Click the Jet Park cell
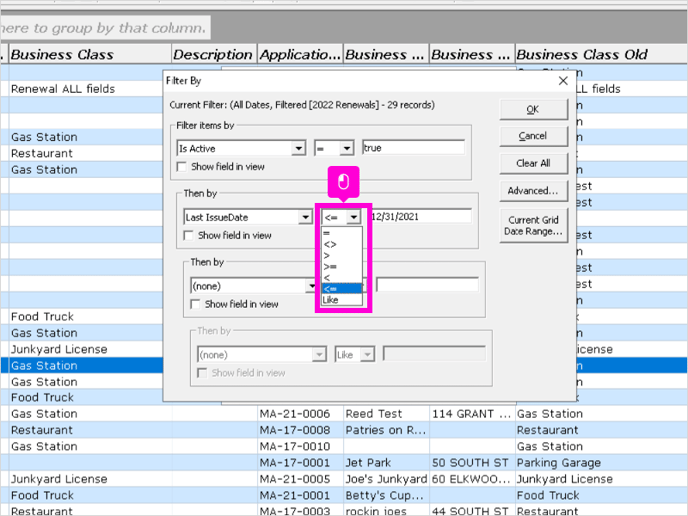688x516 pixels. click(x=386, y=462)
